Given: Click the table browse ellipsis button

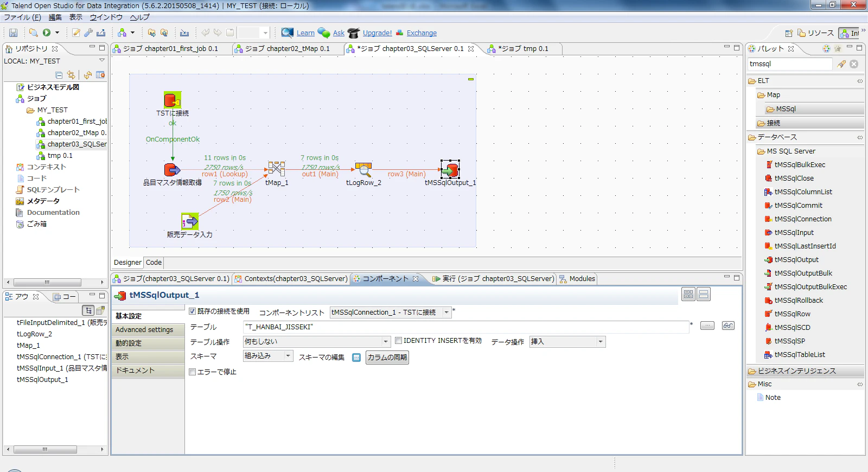Looking at the screenshot, I should tap(707, 326).
